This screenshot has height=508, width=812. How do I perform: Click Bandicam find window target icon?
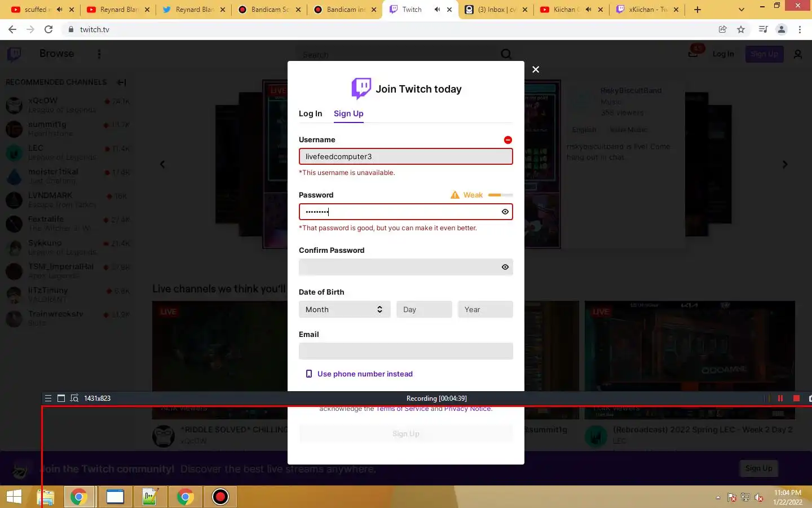(x=74, y=398)
